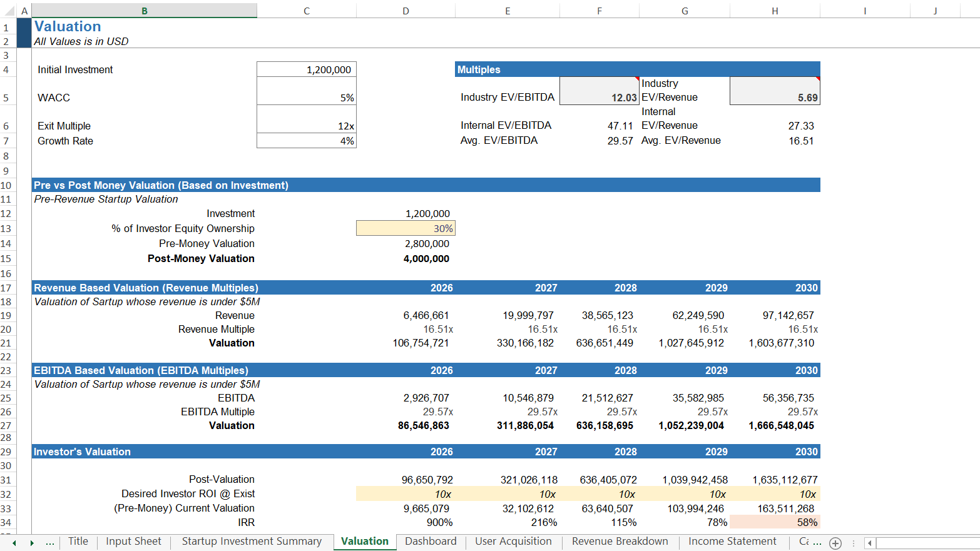
Task: Open the Revenue Breakdown sheet
Action: tap(620, 542)
